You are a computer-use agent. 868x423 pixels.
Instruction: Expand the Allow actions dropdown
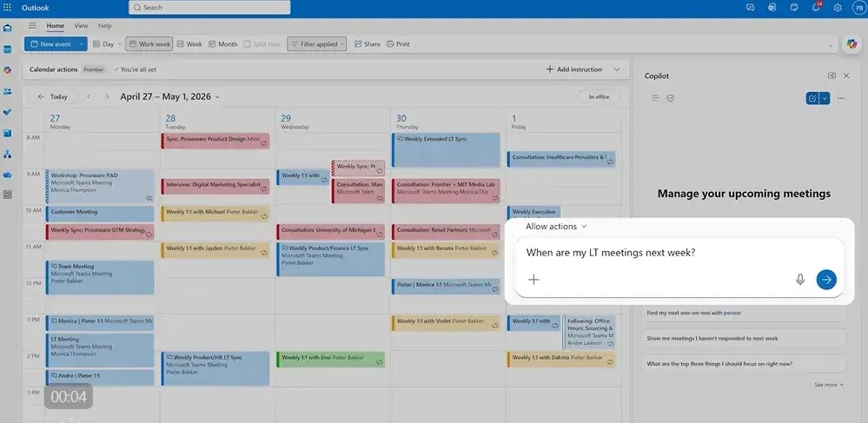click(556, 227)
